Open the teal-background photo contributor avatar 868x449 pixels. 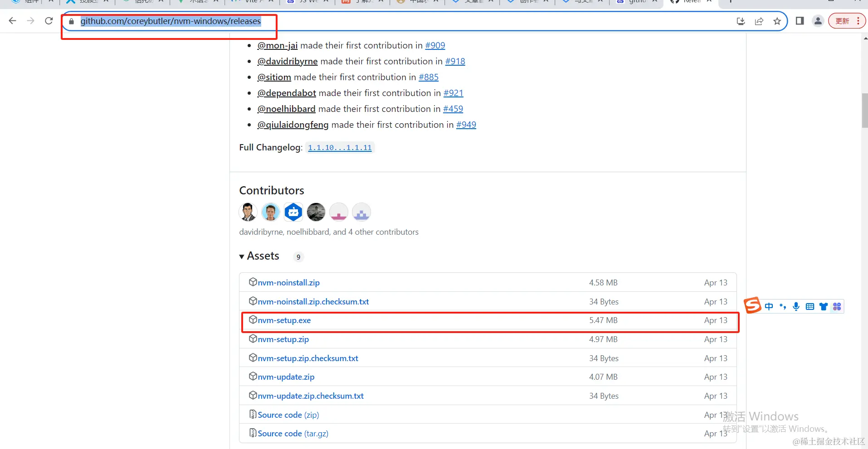tap(271, 212)
